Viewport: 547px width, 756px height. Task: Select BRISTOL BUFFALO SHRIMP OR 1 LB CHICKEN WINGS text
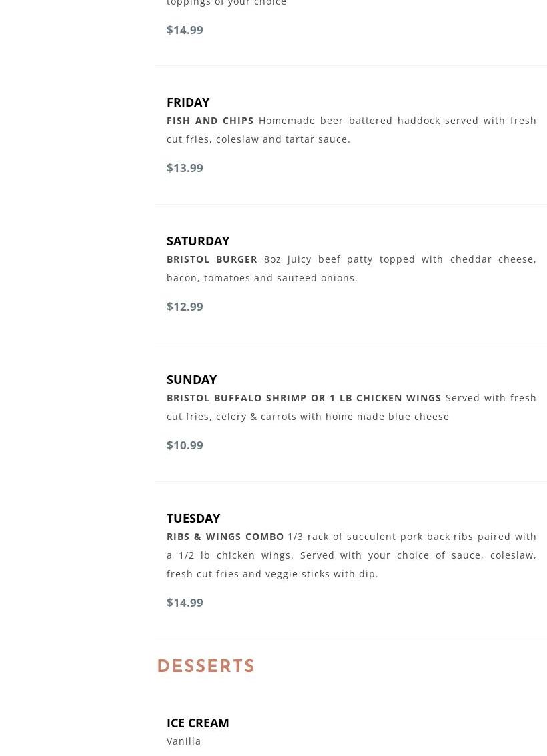point(304,398)
